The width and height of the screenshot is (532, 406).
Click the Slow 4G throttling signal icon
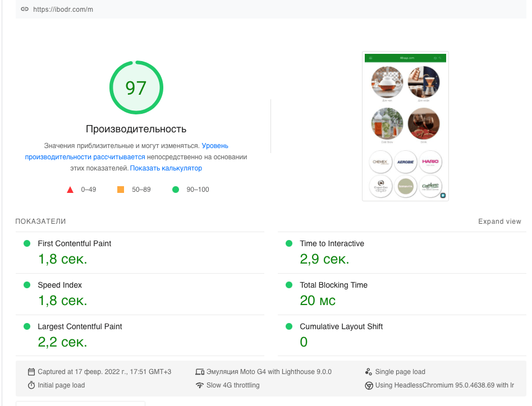(x=199, y=385)
